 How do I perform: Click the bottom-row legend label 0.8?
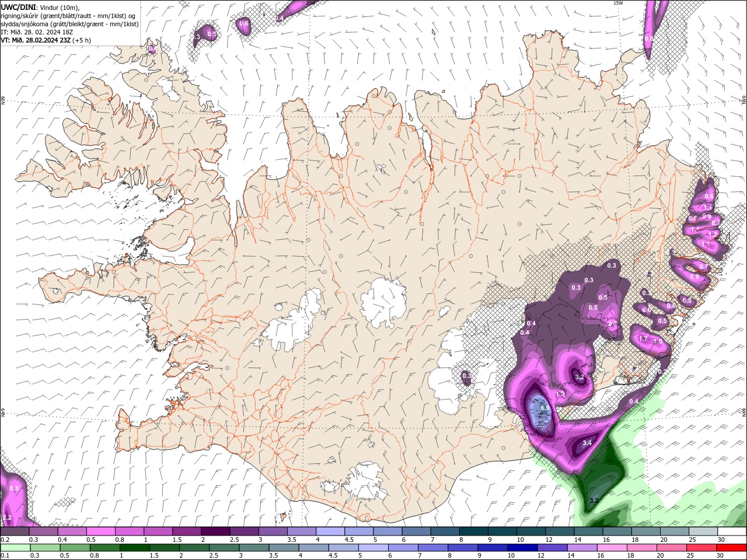point(94,556)
